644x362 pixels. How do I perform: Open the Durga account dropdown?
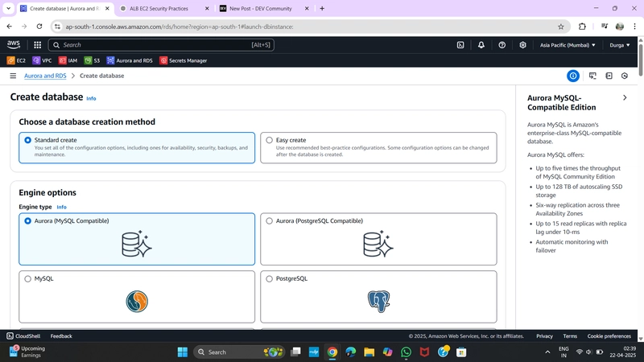pyautogui.click(x=619, y=45)
